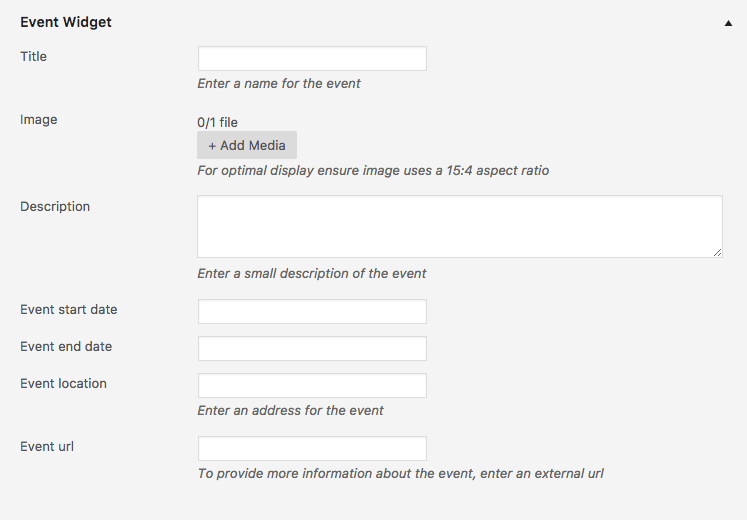Click the Event end date label
Image resolution: width=747 pixels, height=520 pixels.
coord(66,347)
